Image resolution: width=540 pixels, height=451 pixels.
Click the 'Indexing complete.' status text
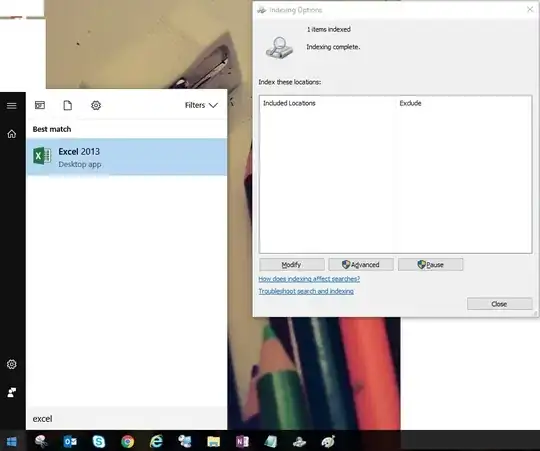click(x=333, y=47)
